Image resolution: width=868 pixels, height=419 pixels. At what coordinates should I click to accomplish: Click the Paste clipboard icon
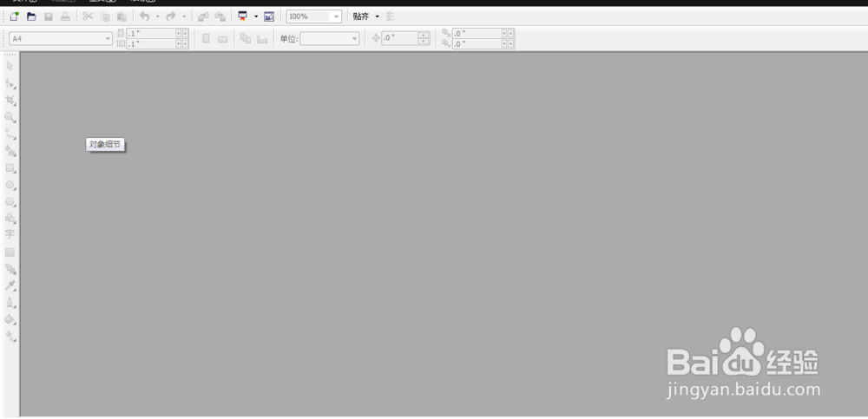click(x=122, y=16)
